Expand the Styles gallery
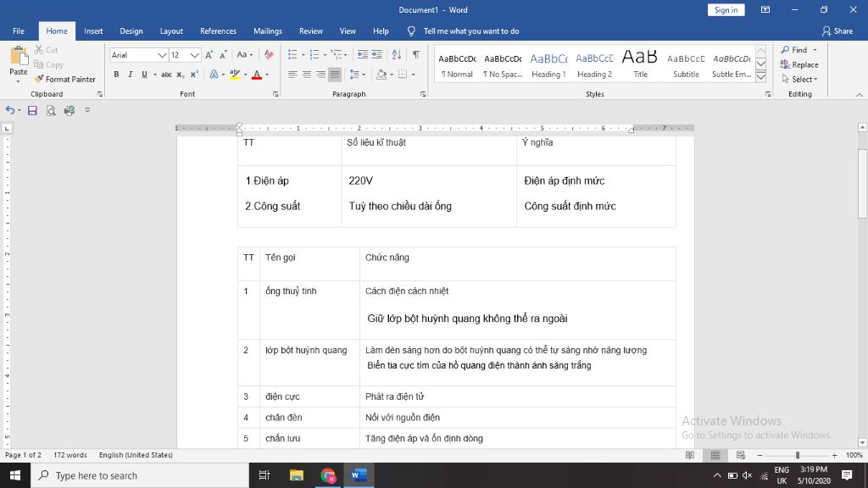Screen dimensions: 868x488 point(760,77)
